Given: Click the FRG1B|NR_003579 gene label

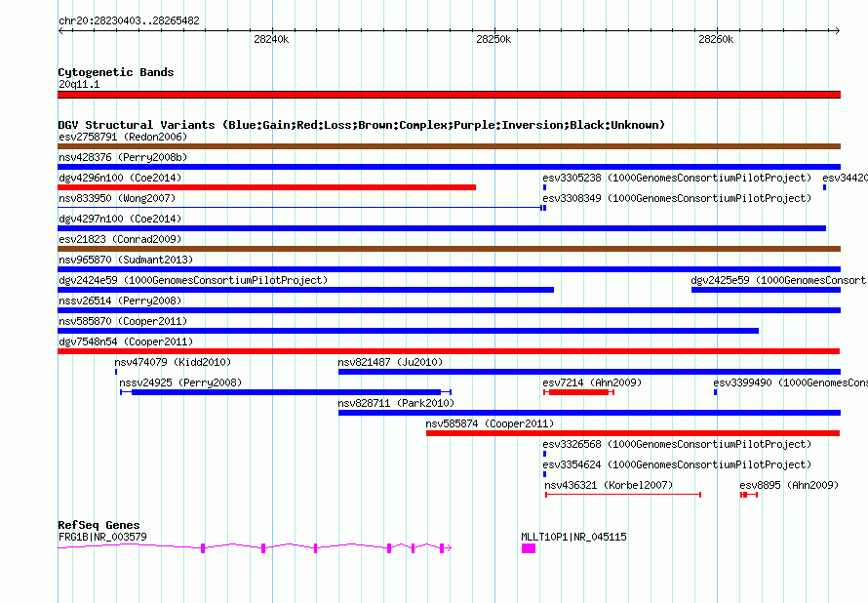Looking at the screenshot, I should pyautogui.click(x=102, y=537).
